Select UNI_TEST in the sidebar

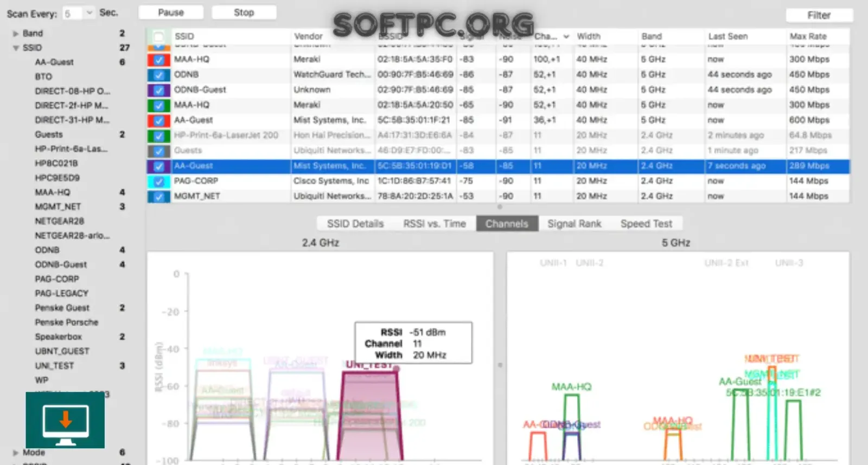tap(54, 366)
